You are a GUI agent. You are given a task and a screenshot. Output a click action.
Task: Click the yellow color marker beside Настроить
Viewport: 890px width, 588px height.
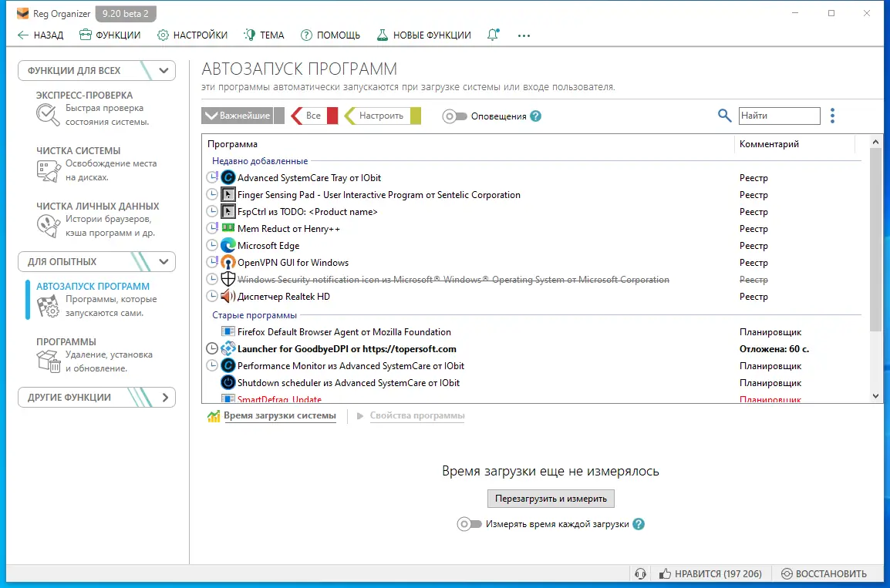pos(416,116)
